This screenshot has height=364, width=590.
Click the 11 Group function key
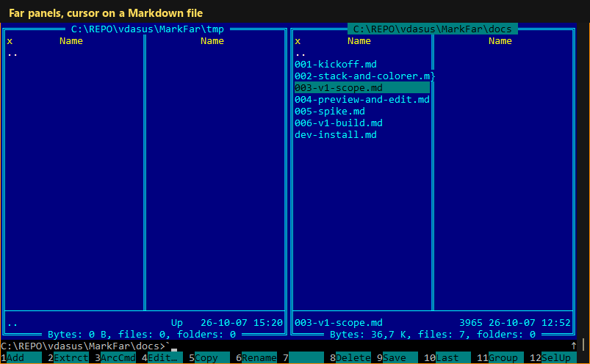click(x=500, y=357)
